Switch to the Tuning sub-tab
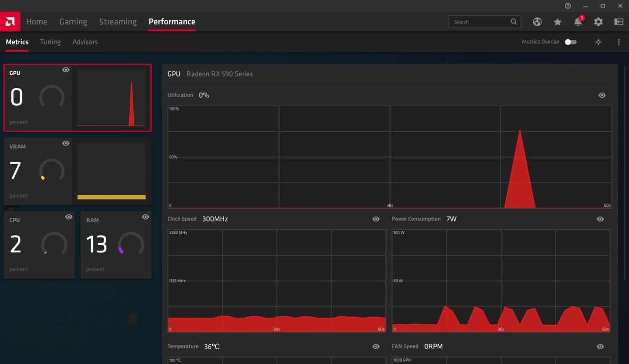Viewport: 629px width, 364px height. 51,42
